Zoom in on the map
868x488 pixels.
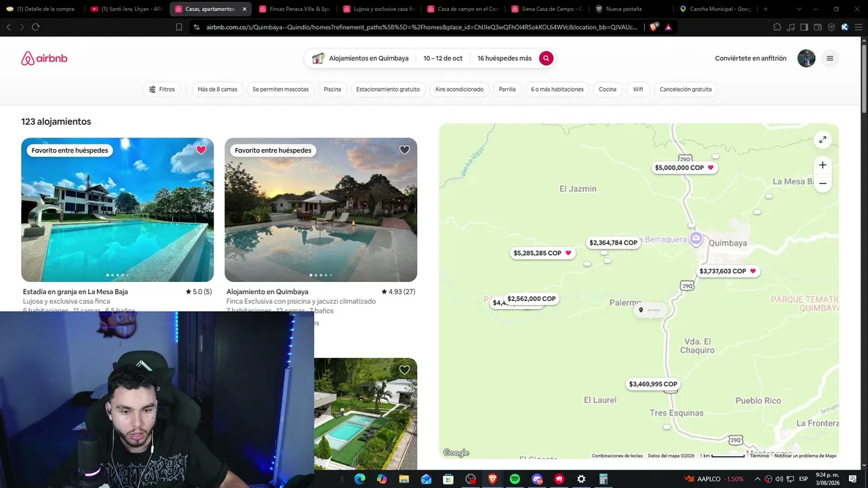823,165
